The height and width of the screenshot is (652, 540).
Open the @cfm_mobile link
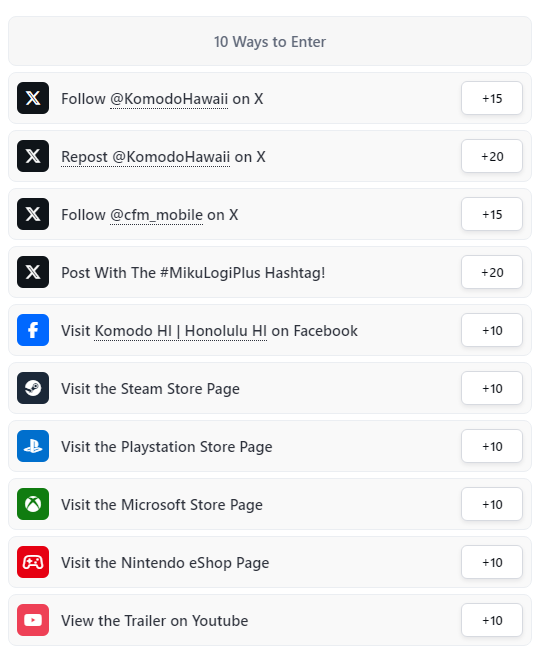156,215
